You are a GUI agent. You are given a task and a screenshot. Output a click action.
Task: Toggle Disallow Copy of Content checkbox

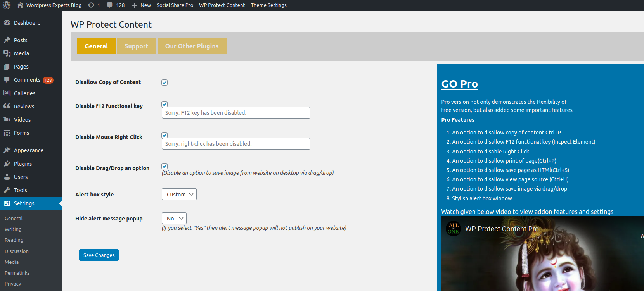pos(164,83)
